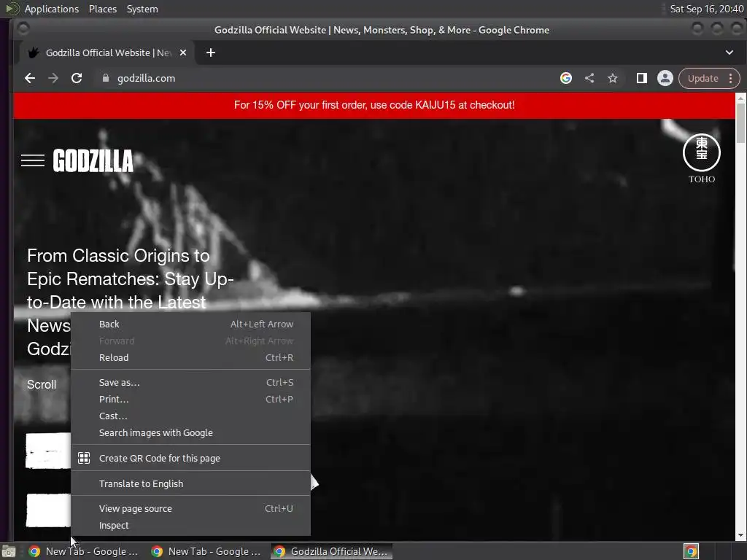Click the Chrome icon in bottom-right tray
The image size is (747, 560).
(691, 551)
